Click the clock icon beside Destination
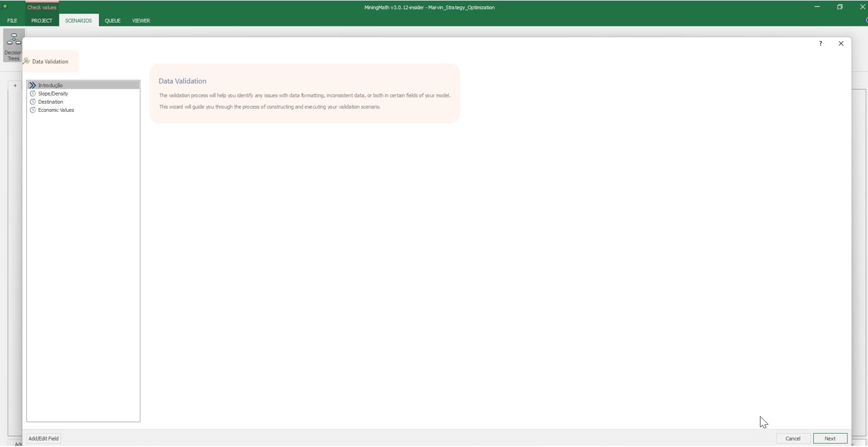Viewport: 868px width, 447px height. 33,101
